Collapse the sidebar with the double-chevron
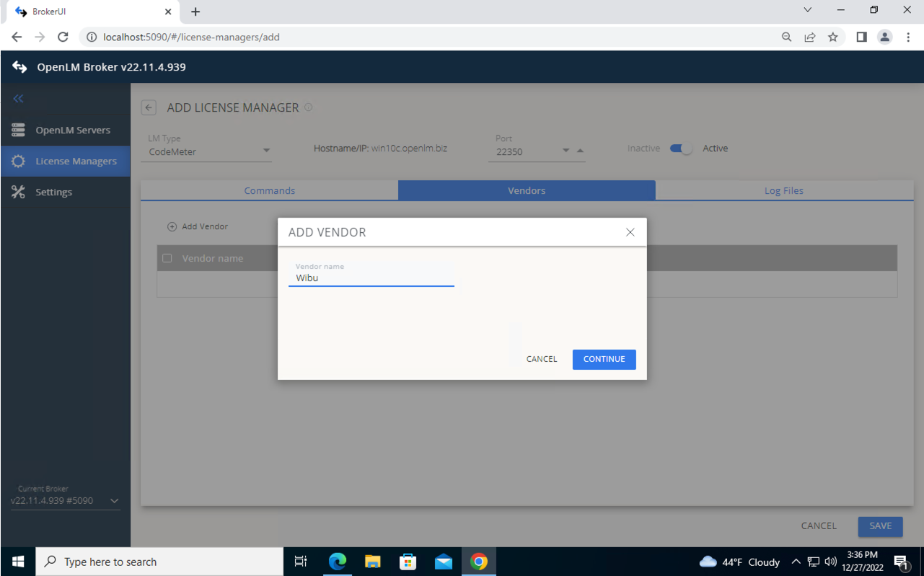The image size is (924, 576). pyautogui.click(x=18, y=99)
